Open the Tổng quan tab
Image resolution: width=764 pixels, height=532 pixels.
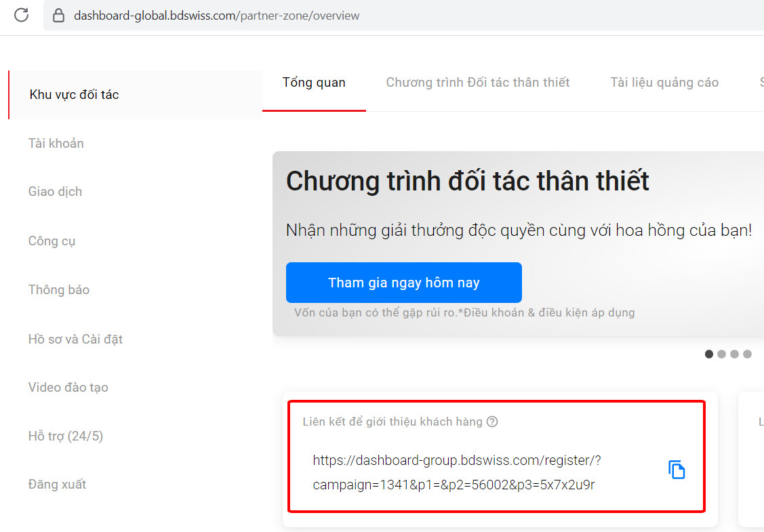point(314,83)
